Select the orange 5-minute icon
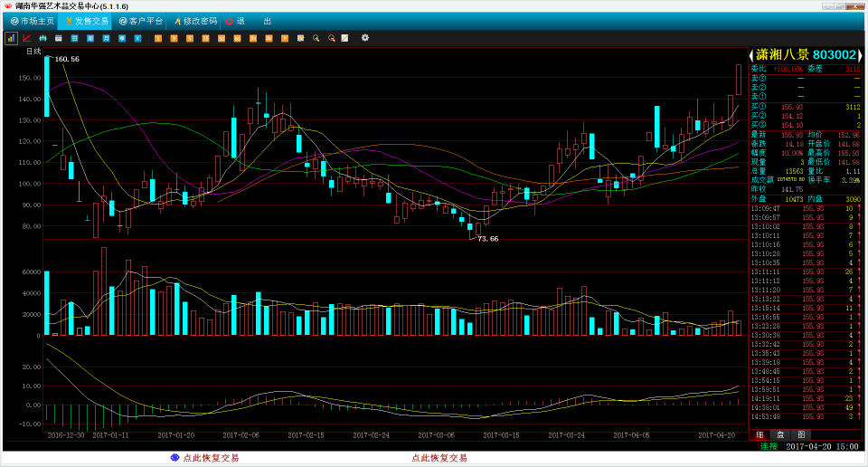 (x=190, y=38)
